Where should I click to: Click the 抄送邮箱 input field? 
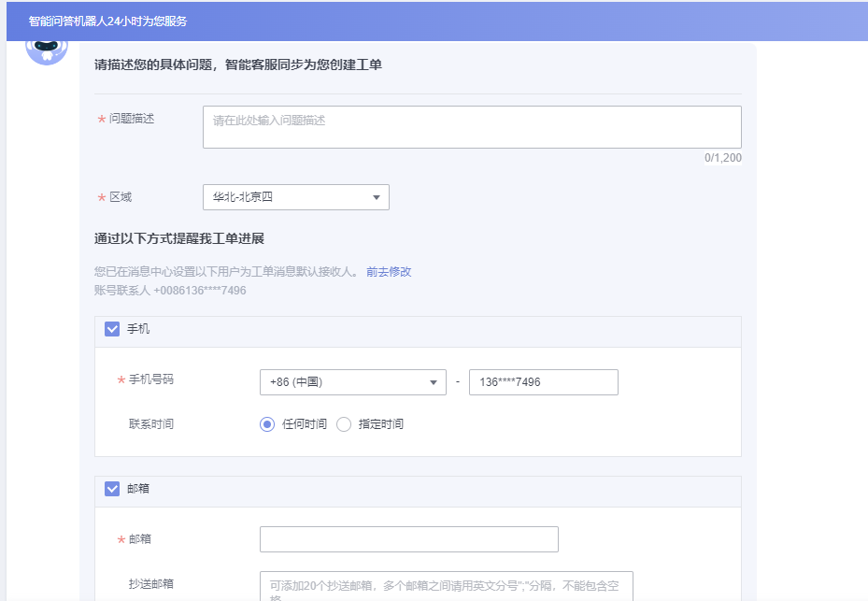[447, 586]
